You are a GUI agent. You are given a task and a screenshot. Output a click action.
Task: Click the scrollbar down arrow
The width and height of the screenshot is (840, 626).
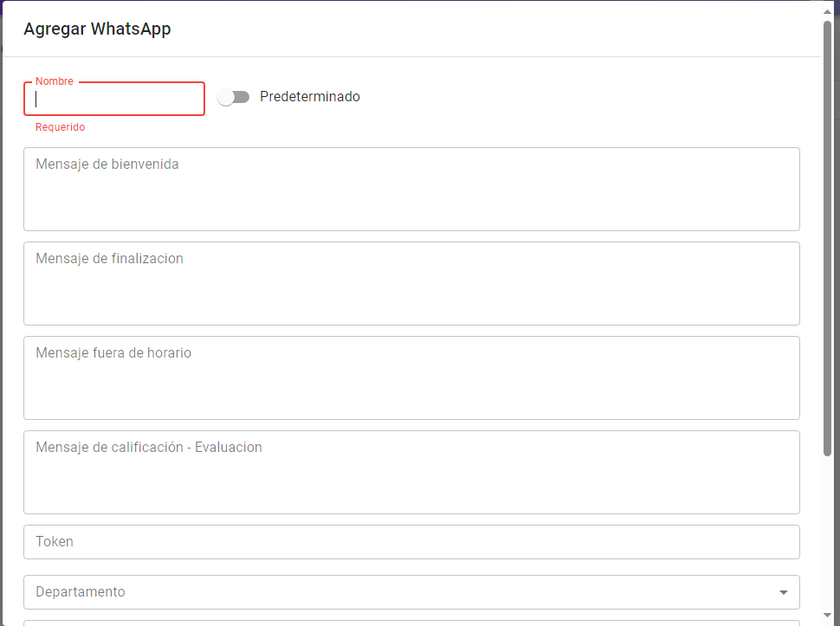827,616
